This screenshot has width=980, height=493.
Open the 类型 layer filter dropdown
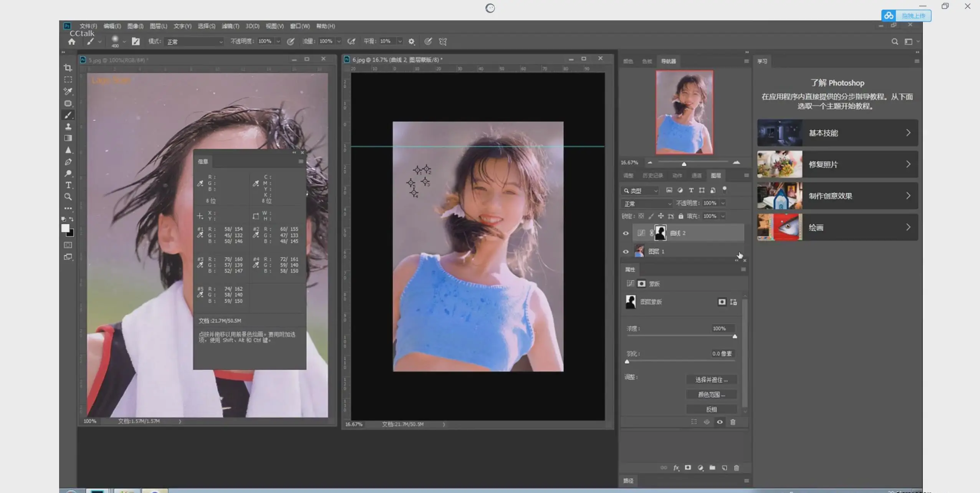point(641,190)
